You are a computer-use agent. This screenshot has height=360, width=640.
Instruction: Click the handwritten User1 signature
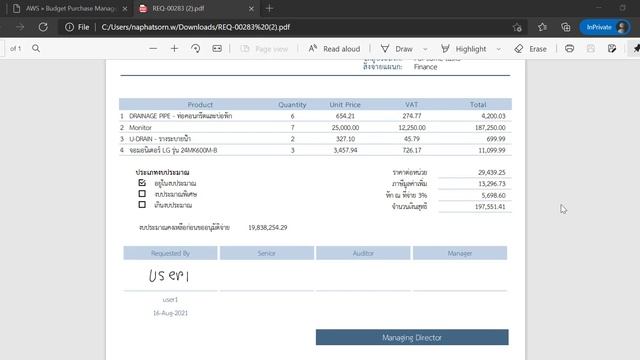pos(169,276)
